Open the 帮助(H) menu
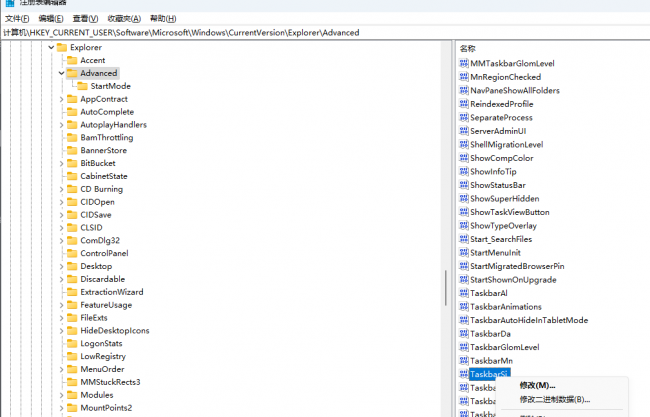 tap(163, 19)
